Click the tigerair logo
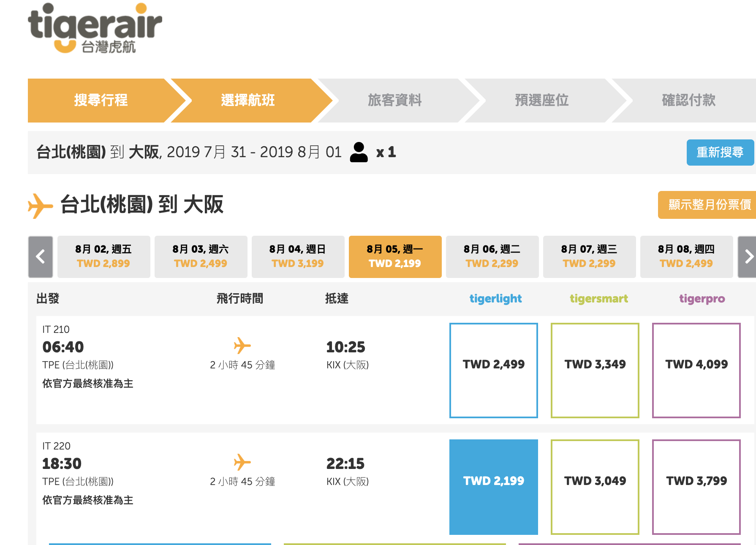 95,29
